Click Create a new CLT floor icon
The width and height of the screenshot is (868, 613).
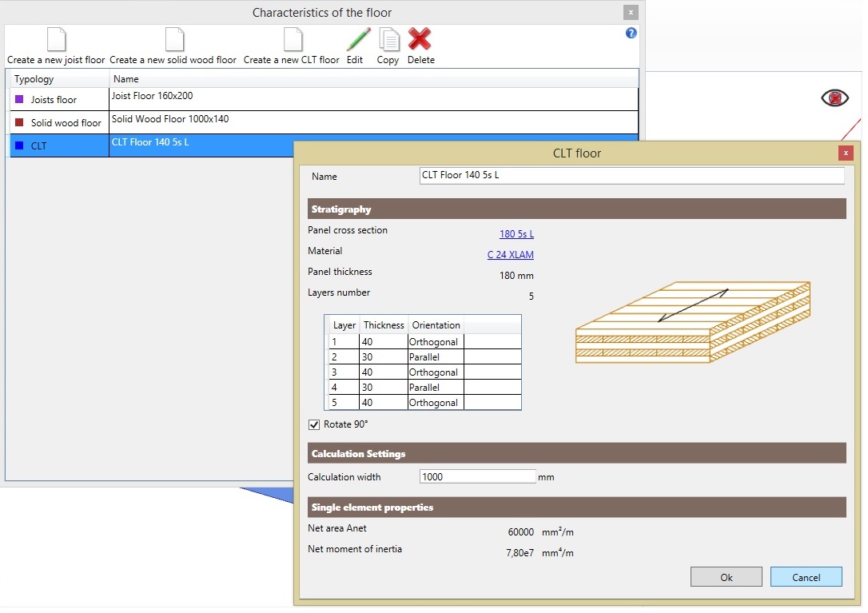(293, 39)
